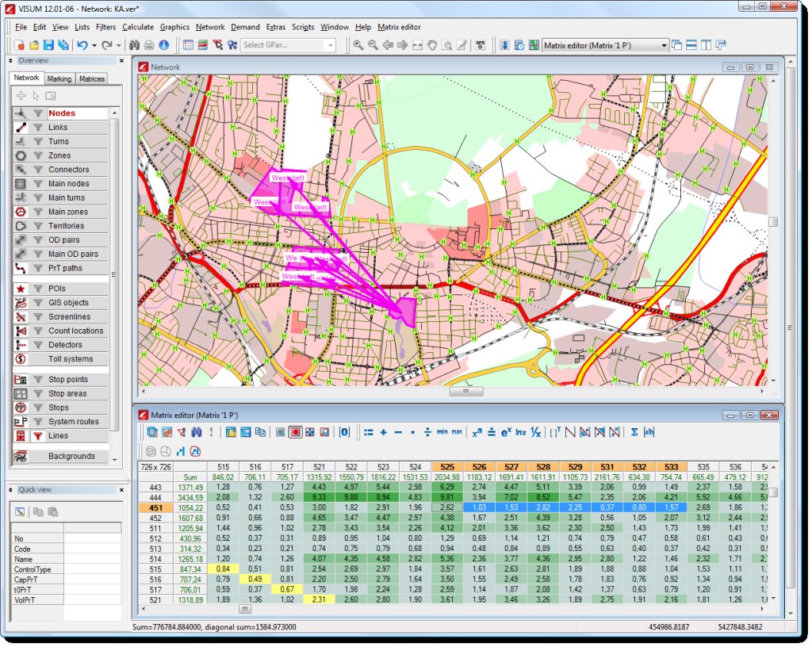This screenshot has height=647, width=812.
Task: Click the Network map horizontal scrollbar thumb
Action: click(465, 392)
